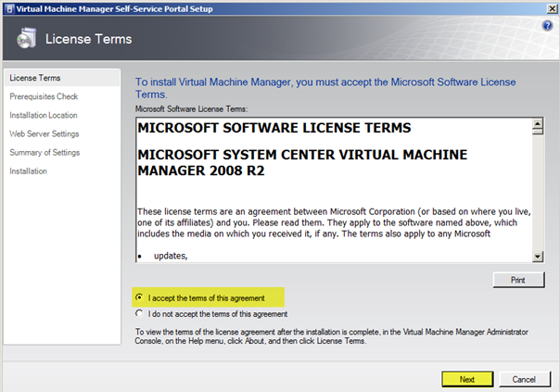
Task: Select 'I do not accept' radio button
Action: [x=139, y=313]
